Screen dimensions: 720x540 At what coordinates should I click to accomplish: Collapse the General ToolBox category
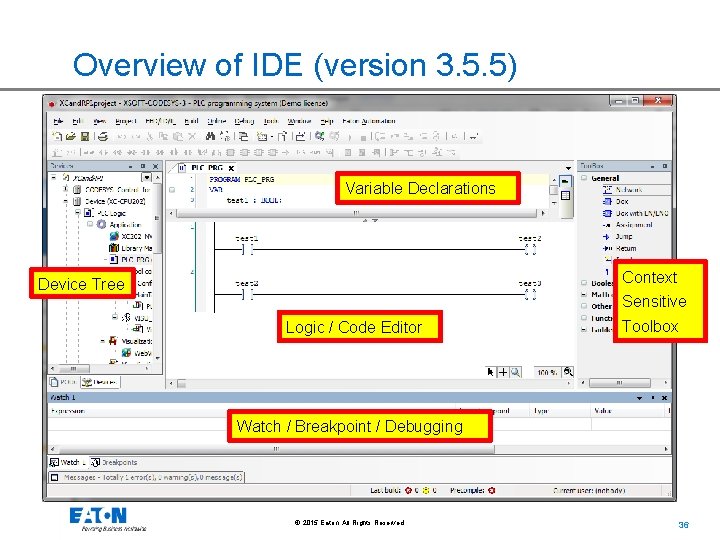click(x=584, y=178)
